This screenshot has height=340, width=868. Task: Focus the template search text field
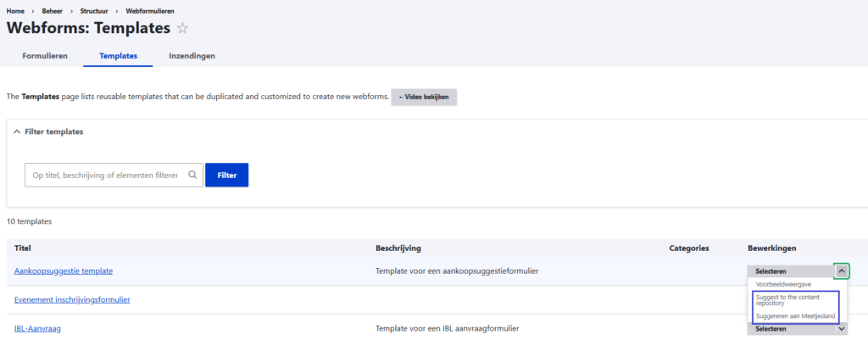[x=104, y=176]
